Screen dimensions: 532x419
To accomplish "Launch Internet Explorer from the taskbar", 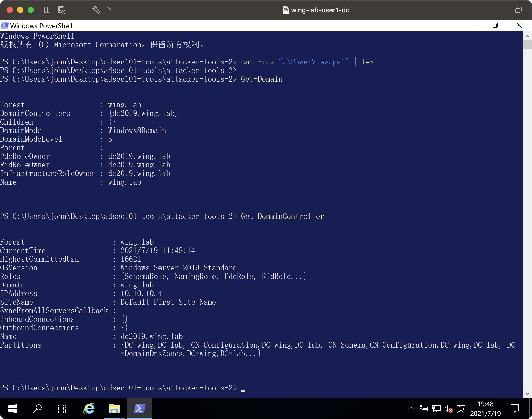I will [x=89, y=409].
